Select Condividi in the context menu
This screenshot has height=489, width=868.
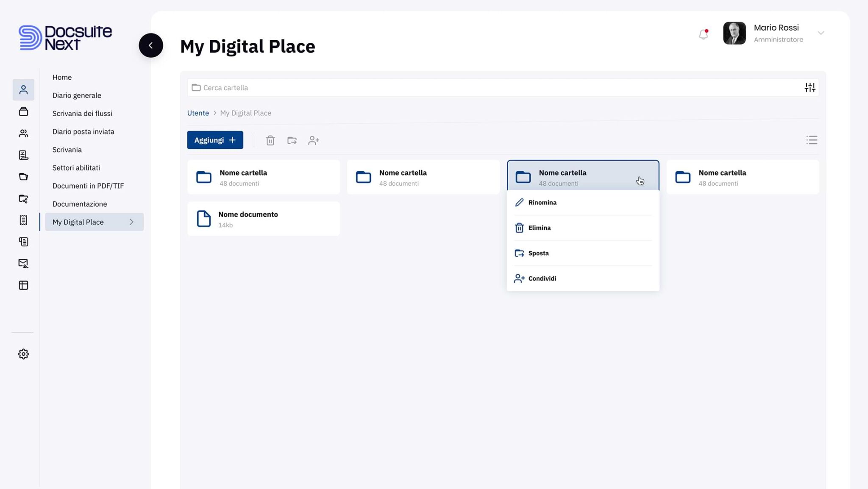click(x=542, y=278)
